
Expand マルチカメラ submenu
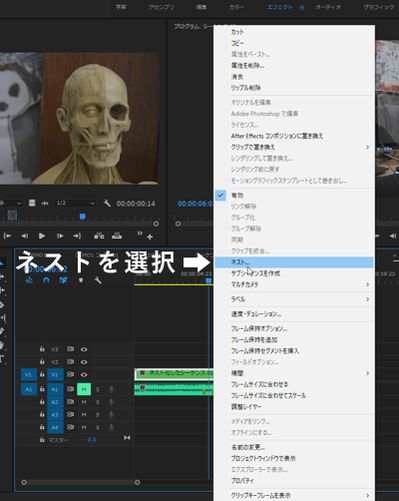click(294, 284)
